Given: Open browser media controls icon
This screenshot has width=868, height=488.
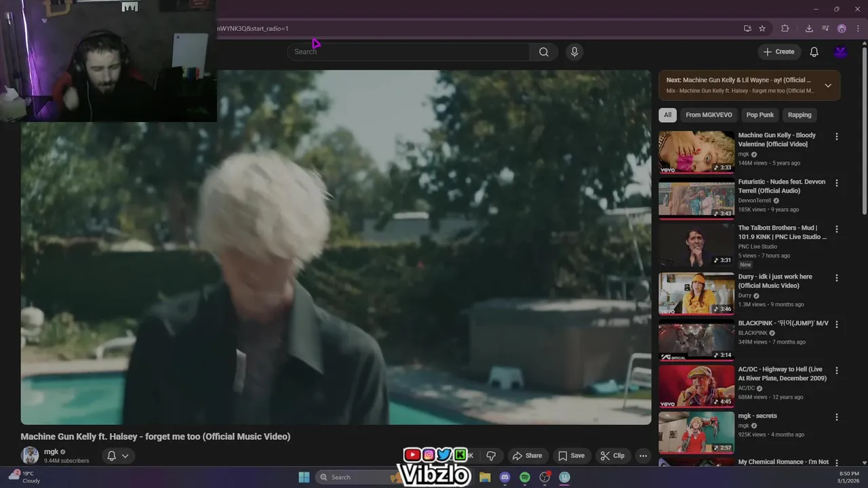Looking at the screenshot, I should tap(825, 28).
